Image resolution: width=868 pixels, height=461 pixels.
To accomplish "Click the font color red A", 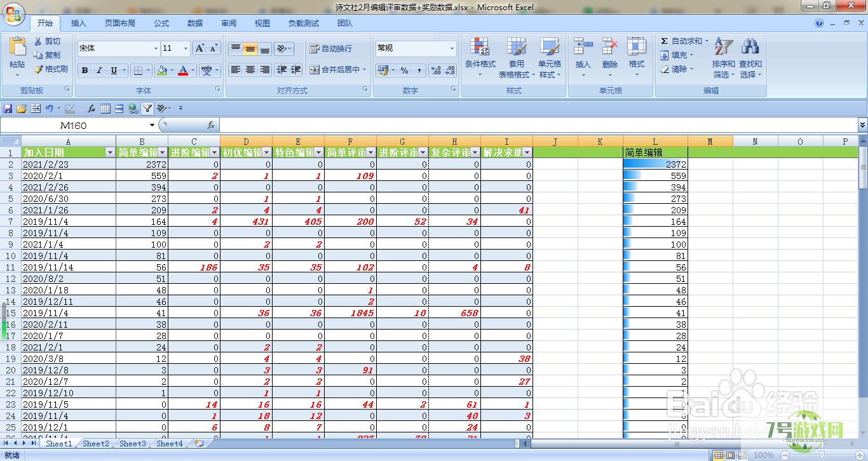I will coord(184,70).
